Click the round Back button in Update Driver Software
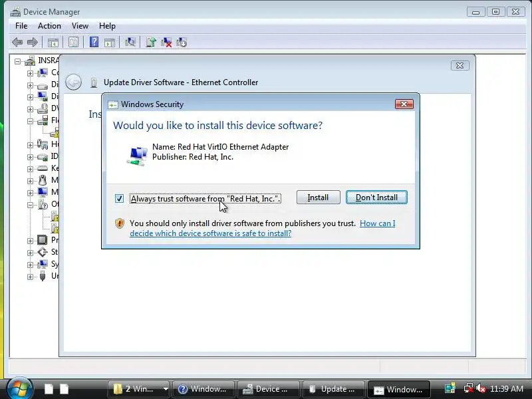The width and height of the screenshot is (532, 399). [x=73, y=82]
